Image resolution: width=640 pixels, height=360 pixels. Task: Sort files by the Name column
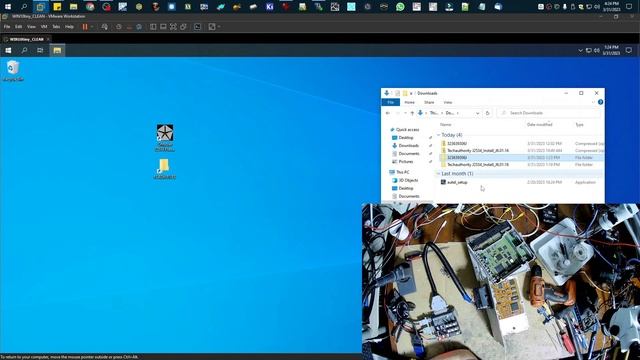446,124
